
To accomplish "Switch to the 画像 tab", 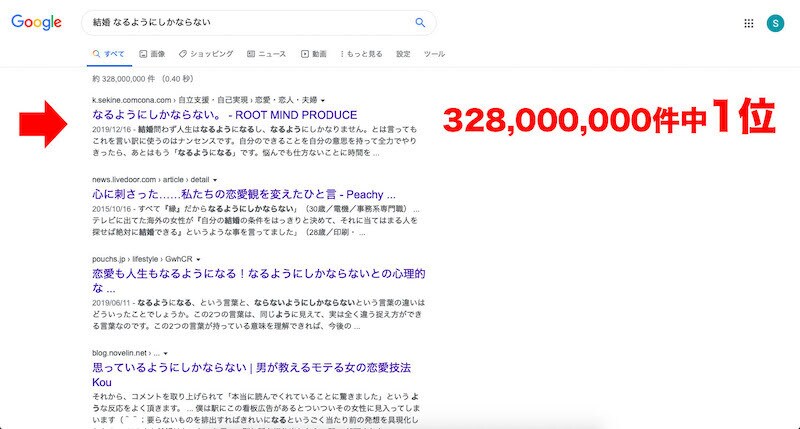I will coord(152,54).
